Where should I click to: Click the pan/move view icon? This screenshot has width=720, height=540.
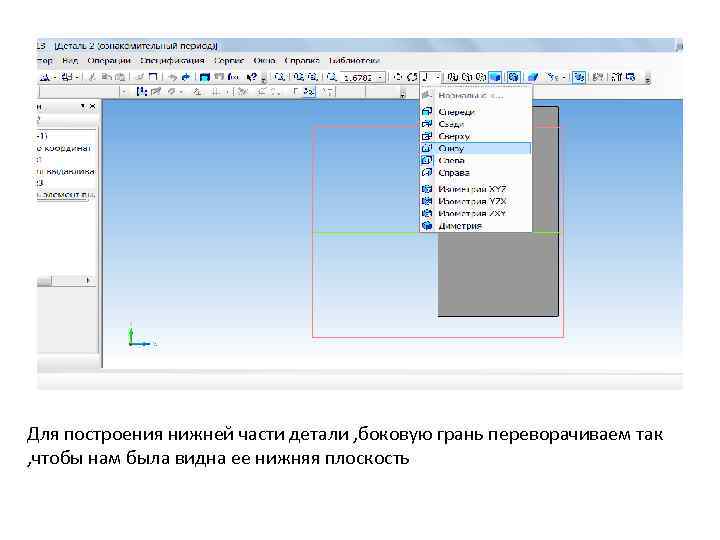pyautogui.click(x=398, y=77)
